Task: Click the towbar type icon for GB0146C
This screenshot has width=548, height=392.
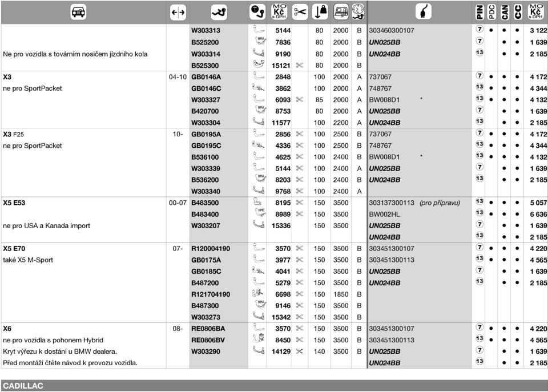Action: click(258, 88)
